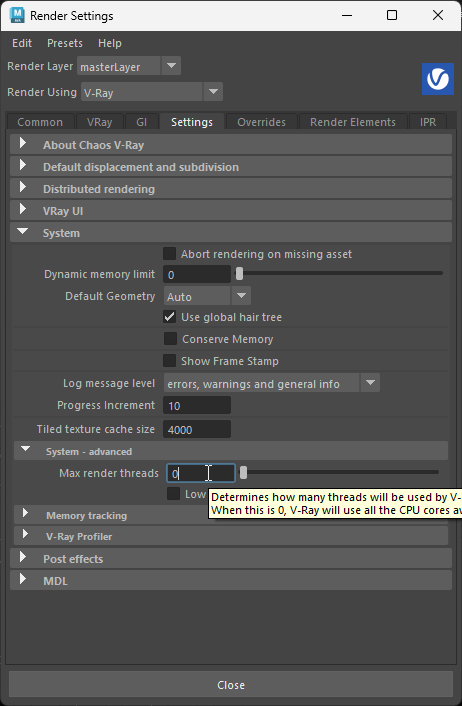Image resolution: width=462 pixels, height=706 pixels.
Task: Uncheck Use global hair tree
Action: (169, 317)
